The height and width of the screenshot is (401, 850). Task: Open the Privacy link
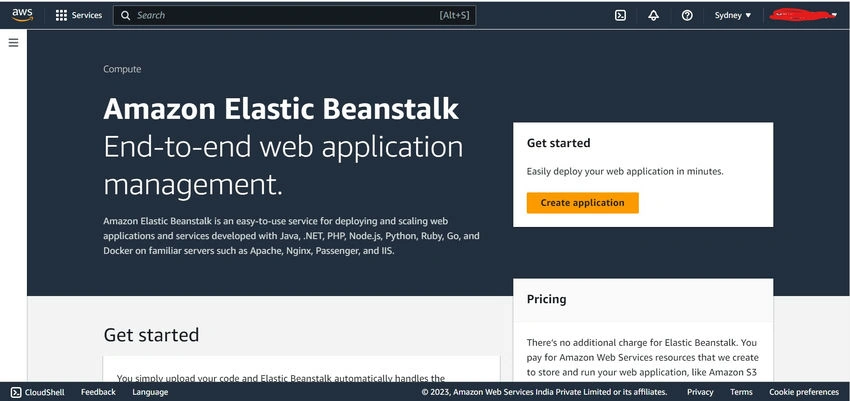[700, 392]
